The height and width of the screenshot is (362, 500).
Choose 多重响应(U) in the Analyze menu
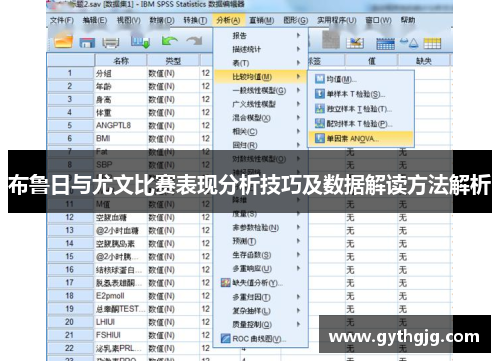[x=260, y=269]
